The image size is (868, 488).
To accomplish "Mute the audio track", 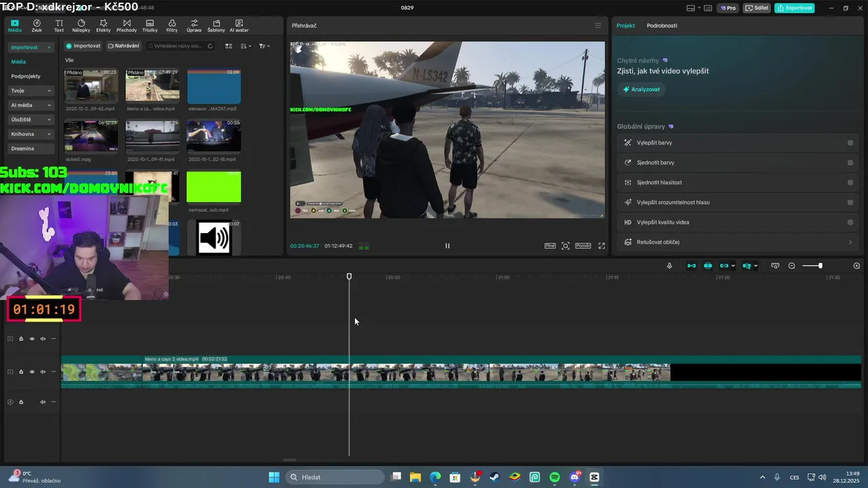I will pos(43,402).
